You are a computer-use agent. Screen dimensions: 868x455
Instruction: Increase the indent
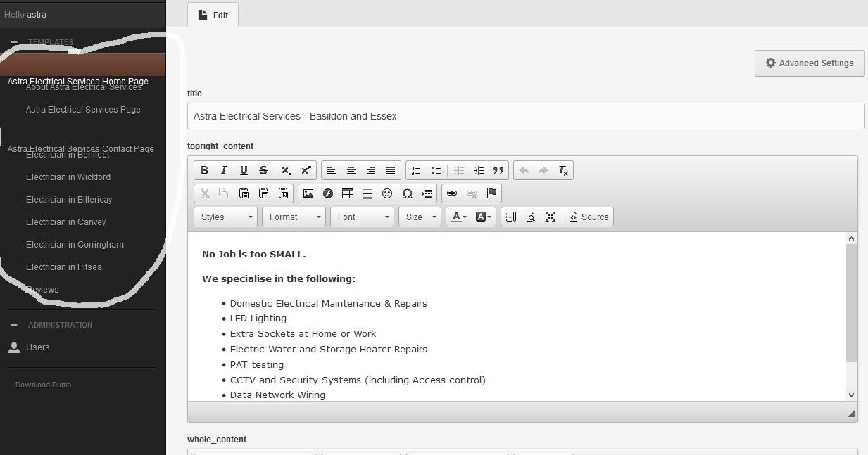(x=479, y=170)
